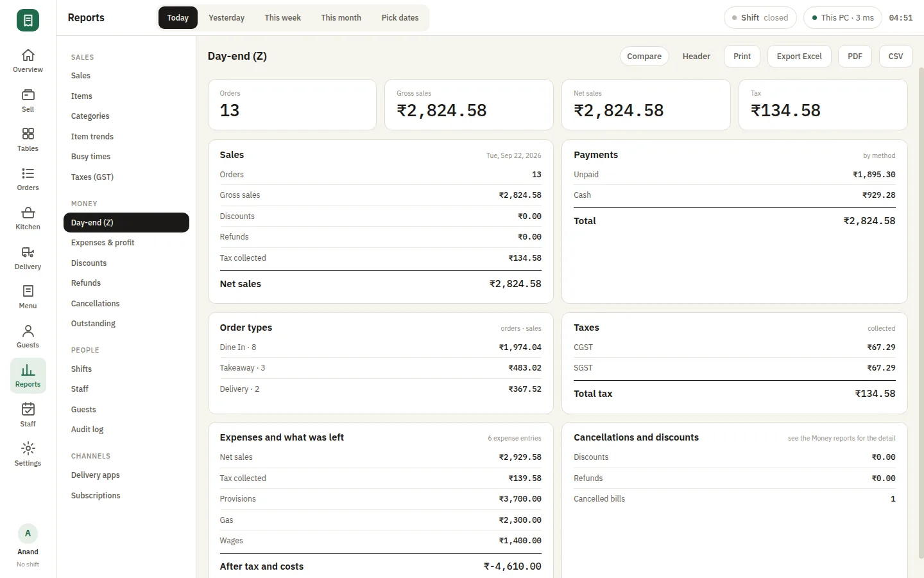The image size is (924, 578).
Task: Open Staff under People reports
Action: [126, 389]
